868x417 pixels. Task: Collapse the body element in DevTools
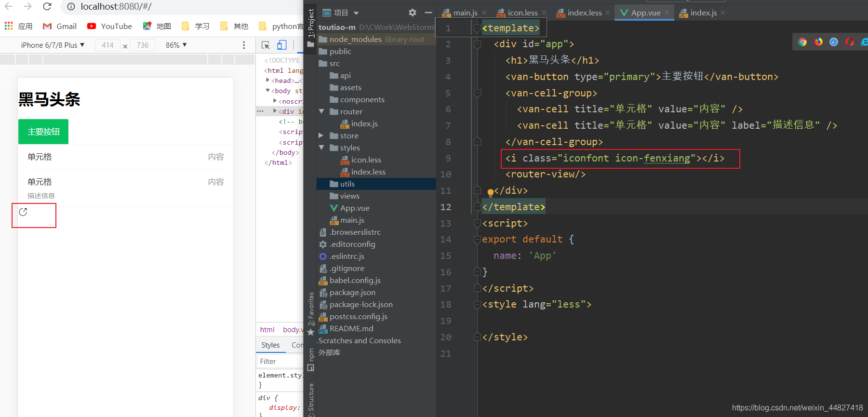267,91
